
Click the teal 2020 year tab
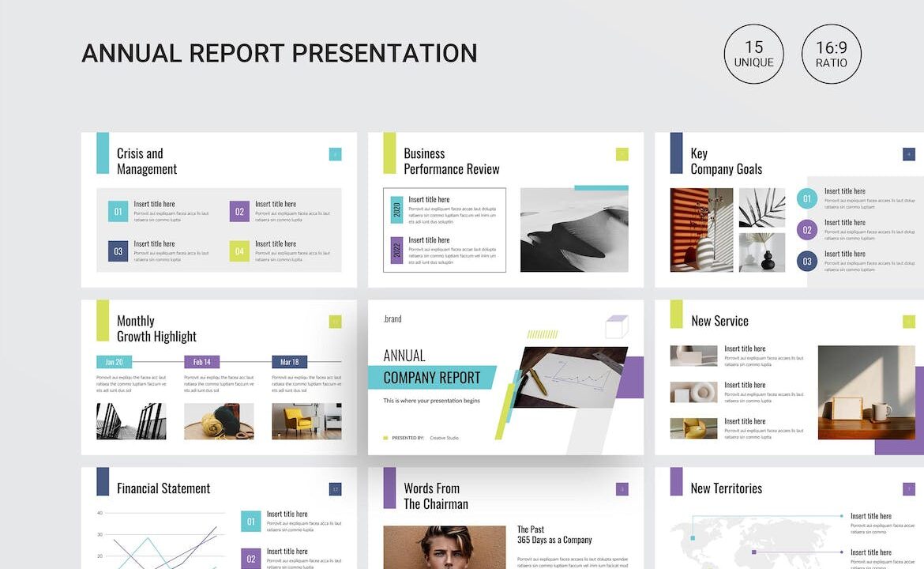click(x=396, y=209)
